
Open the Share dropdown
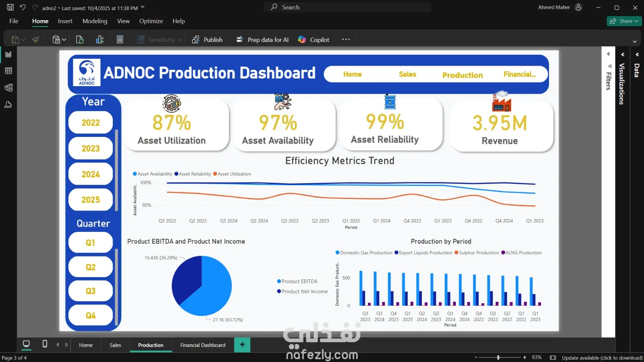point(624,21)
